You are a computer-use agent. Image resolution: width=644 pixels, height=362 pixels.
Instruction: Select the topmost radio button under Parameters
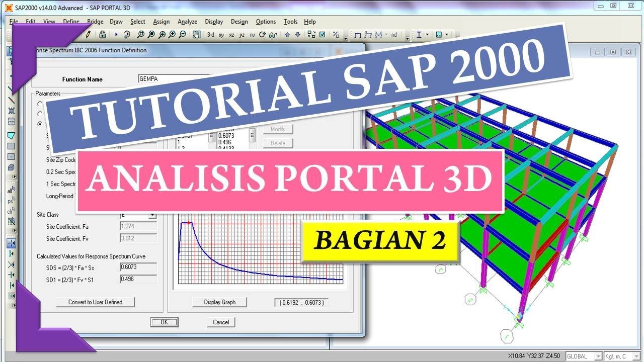[x=40, y=104]
